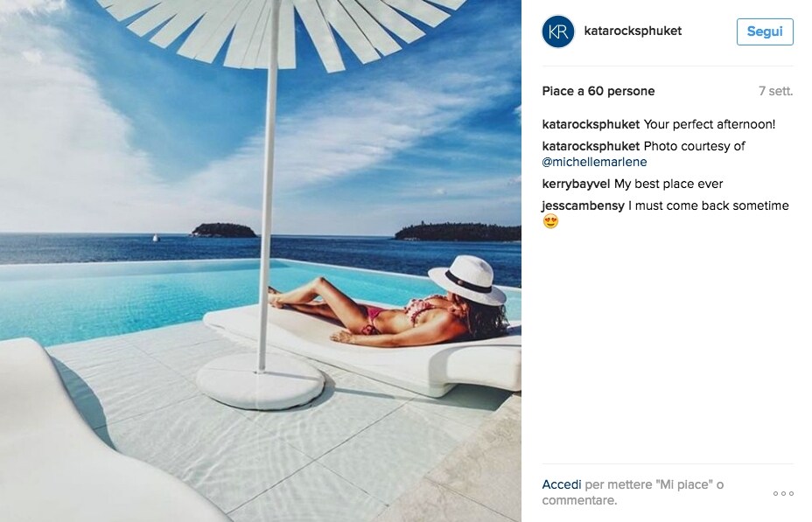Screen dimensions: 812x522
Task: Click katarocksphuket in the first caption line
Action: coord(591,124)
